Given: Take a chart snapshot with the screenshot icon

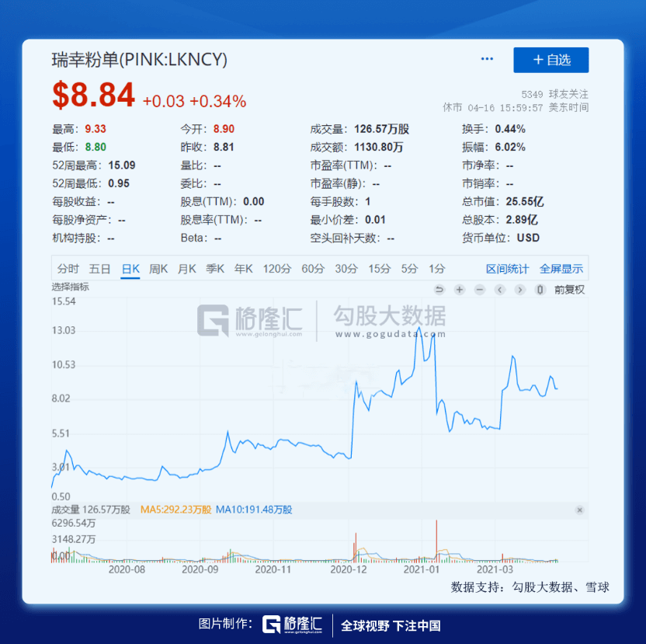Looking at the screenshot, I should (539, 290).
